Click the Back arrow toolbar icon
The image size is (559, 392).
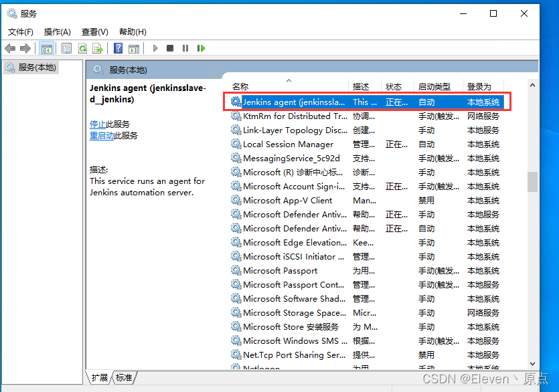(x=10, y=48)
